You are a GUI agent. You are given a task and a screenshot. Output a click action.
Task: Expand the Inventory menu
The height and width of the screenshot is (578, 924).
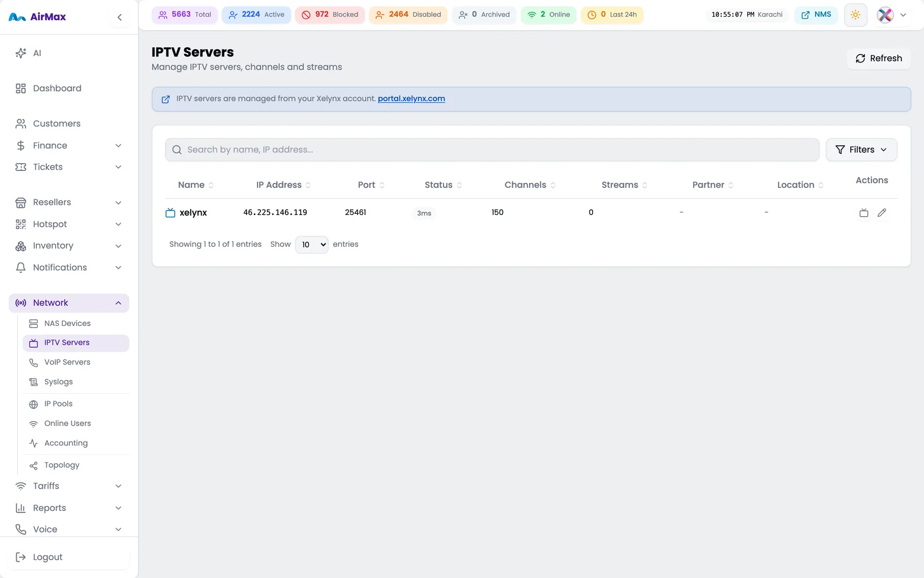[x=69, y=246]
